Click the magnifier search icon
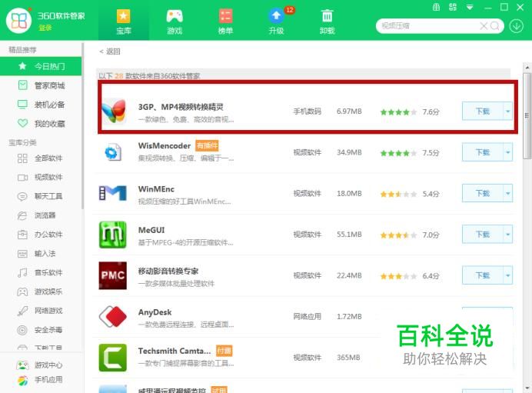 pos(495,26)
